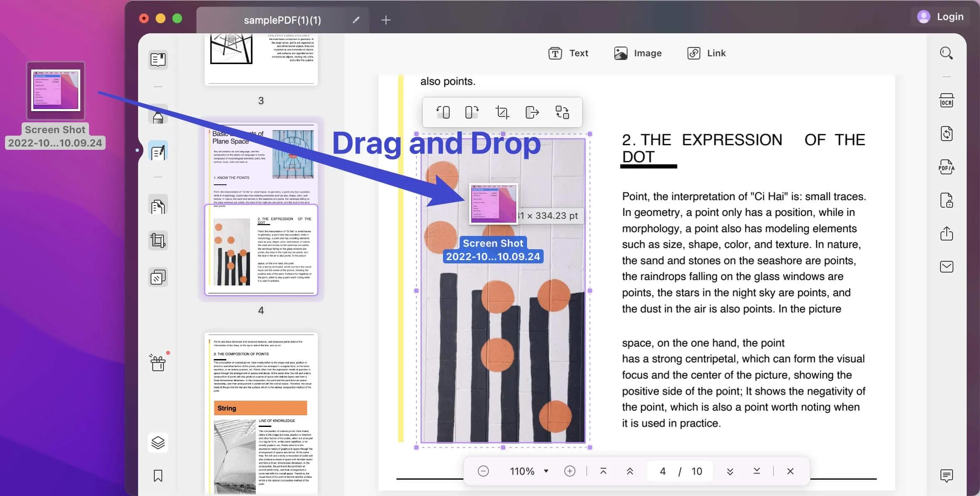This screenshot has width=980, height=496.
Task: Select the Text edit tab
Action: pyautogui.click(x=568, y=53)
